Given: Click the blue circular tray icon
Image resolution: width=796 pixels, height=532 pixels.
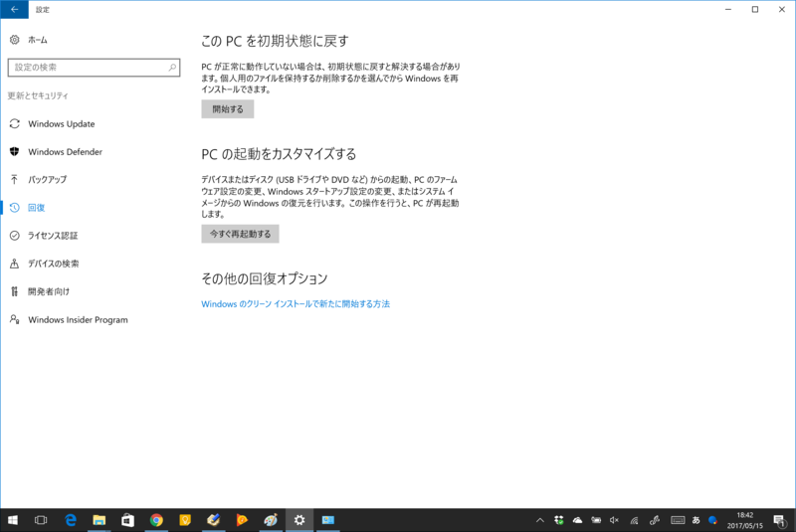Looking at the screenshot, I should pyautogui.click(x=712, y=520).
